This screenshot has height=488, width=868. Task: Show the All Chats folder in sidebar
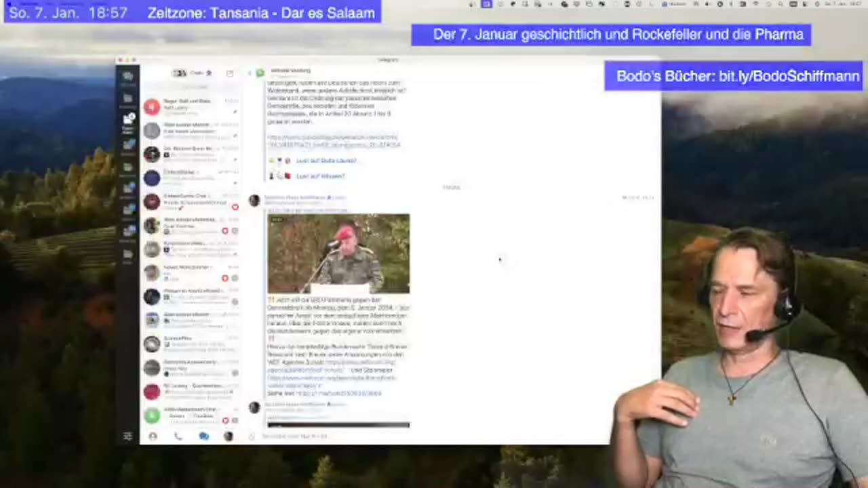pos(127,79)
